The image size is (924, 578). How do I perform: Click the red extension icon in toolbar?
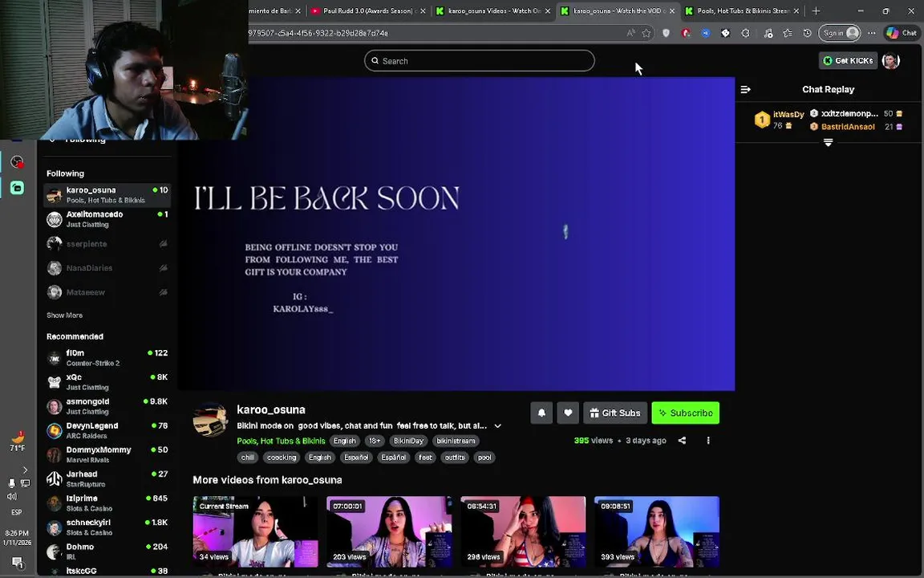pyautogui.click(x=685, y=33)
